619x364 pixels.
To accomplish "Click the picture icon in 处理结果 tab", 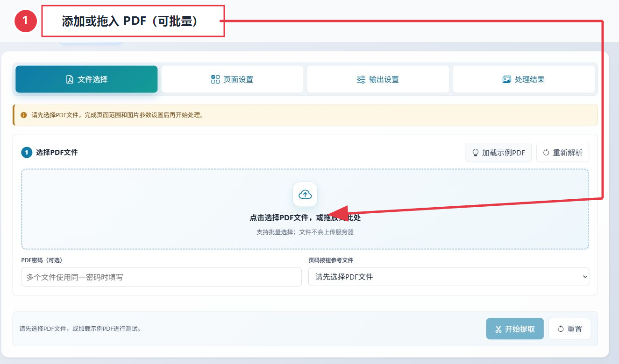I will point(506,79).
